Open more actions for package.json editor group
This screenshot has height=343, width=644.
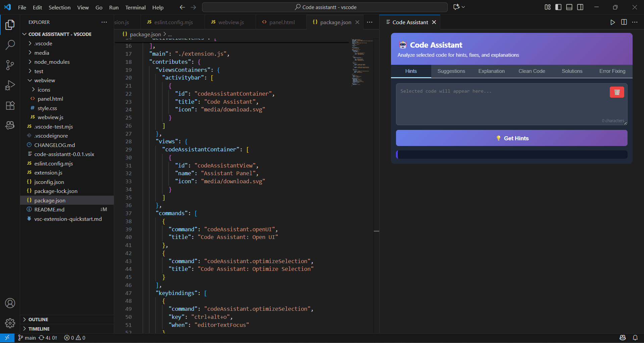point(369,22)
